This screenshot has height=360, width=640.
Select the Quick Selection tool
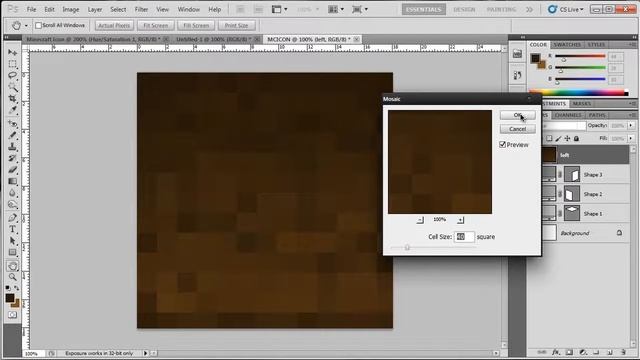point(13,87)
